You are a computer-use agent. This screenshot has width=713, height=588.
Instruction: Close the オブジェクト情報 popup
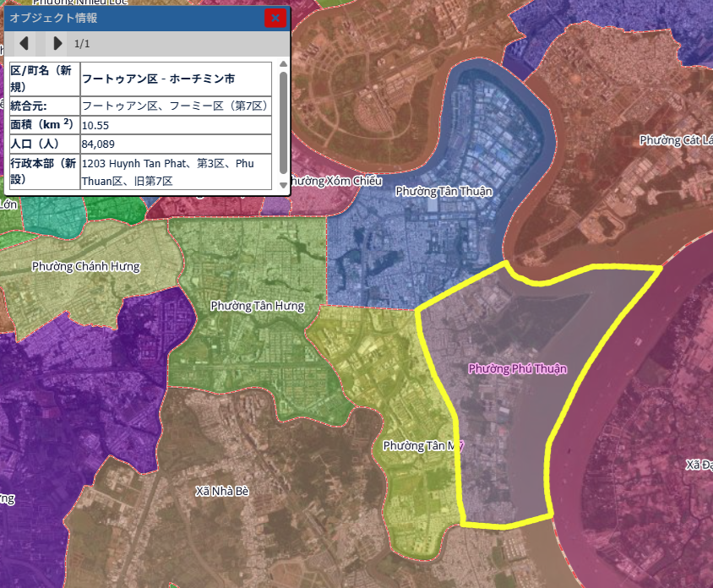275,18
